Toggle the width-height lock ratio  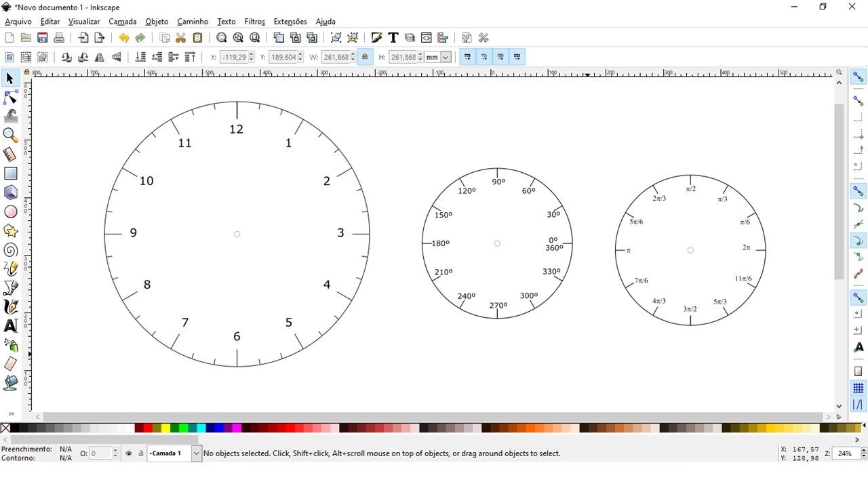click(365, 57)
